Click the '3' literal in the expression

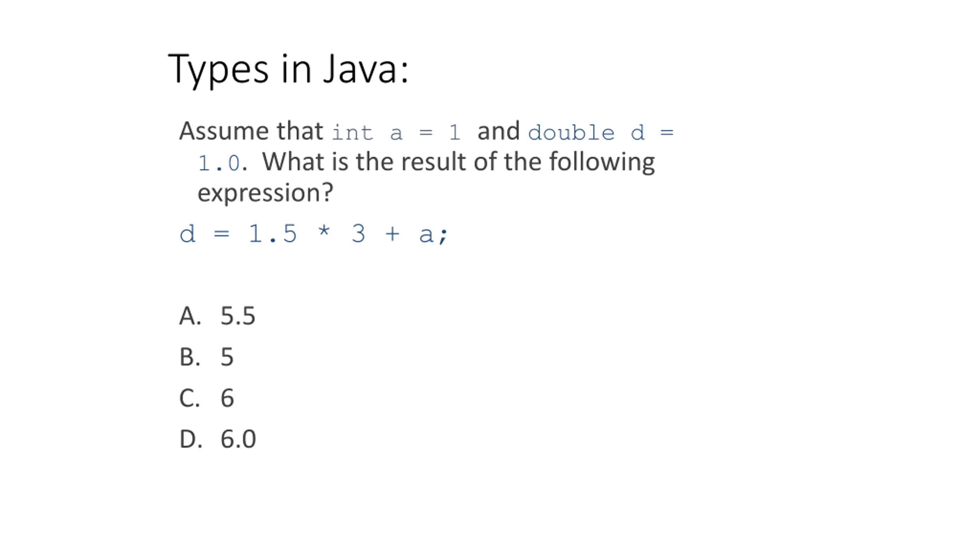358,233
